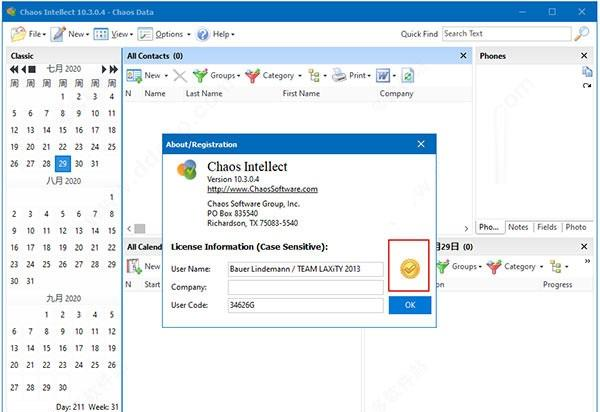600x412 pixels.
Task: Click the New calendar item icon
Action: point(134,266)
